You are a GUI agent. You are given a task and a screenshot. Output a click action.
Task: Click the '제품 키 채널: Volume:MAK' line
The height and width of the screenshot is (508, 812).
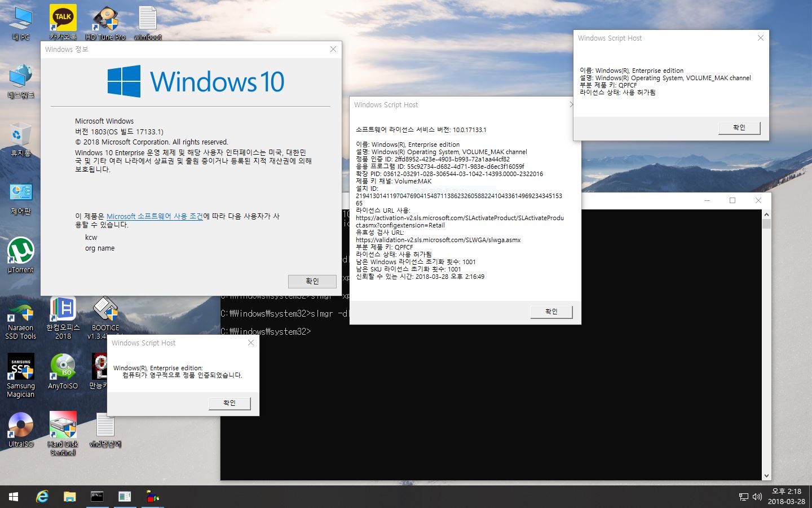pos(394,181)
